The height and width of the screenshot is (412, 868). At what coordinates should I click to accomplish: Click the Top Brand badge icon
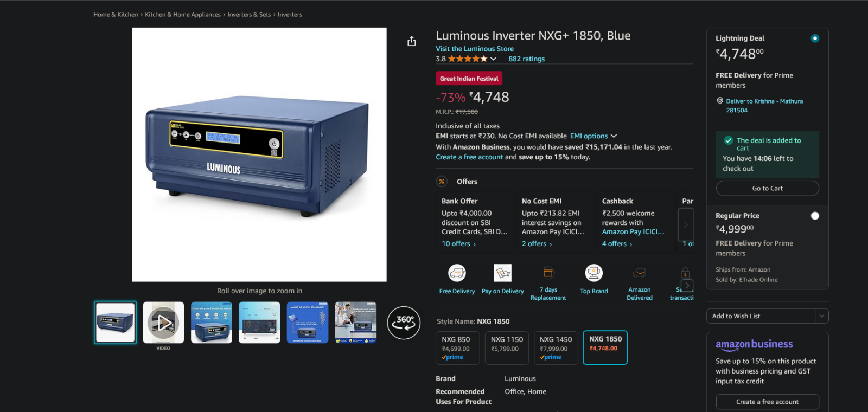click(594, 273)
